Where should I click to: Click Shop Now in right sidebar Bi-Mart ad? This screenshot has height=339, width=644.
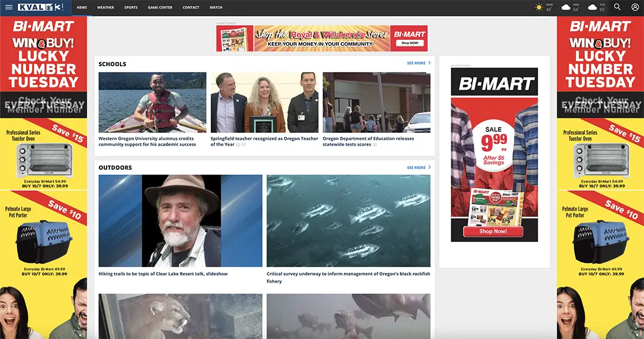tap(493, 232)
